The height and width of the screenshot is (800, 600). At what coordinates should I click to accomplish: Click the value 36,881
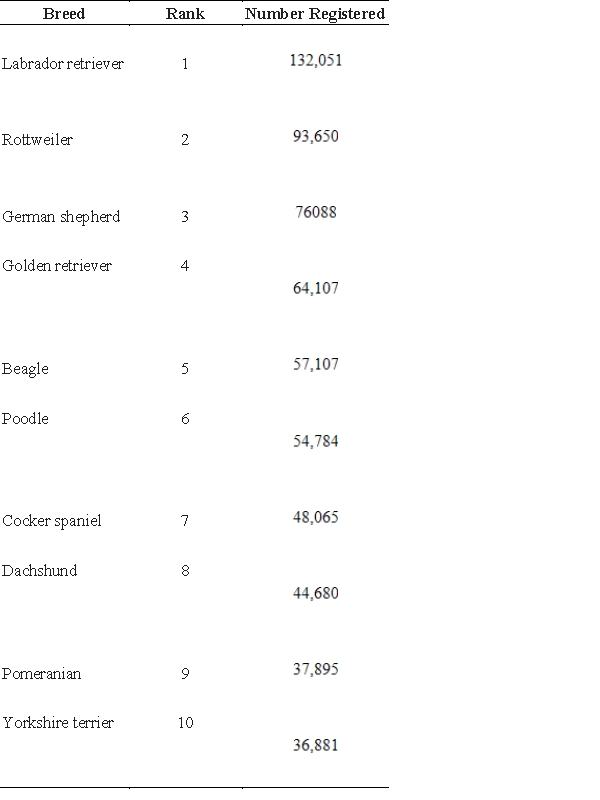(x=316, y=745)
